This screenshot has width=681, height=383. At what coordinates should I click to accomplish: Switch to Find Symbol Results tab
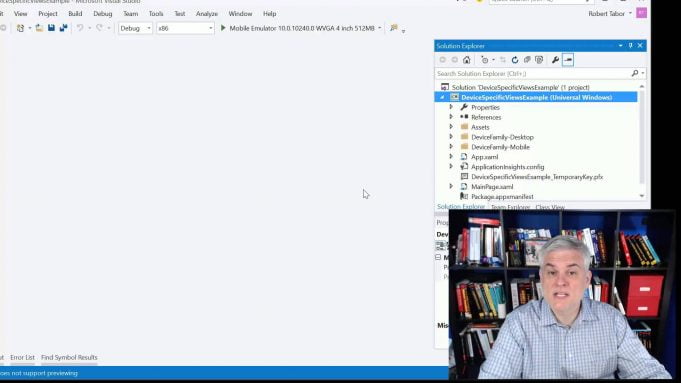coord(69,357)
